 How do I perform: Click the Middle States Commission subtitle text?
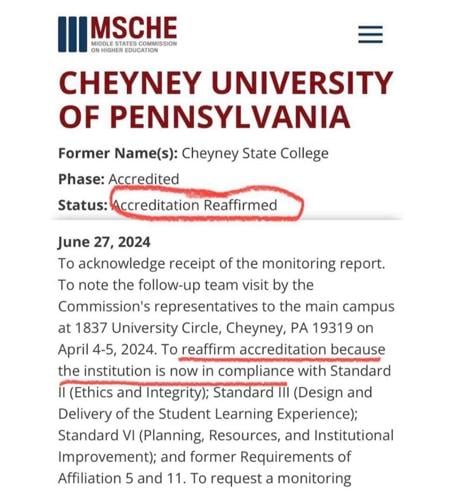coord(134,47)
